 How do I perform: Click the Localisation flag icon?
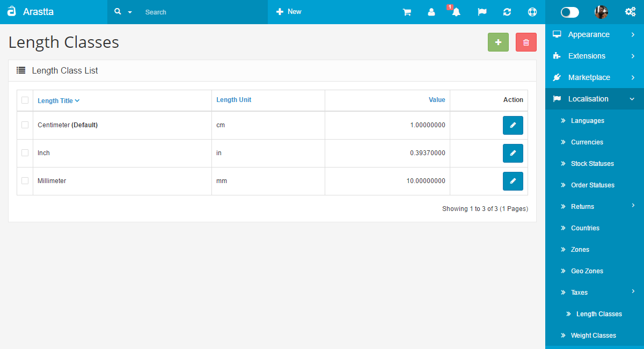557,99
